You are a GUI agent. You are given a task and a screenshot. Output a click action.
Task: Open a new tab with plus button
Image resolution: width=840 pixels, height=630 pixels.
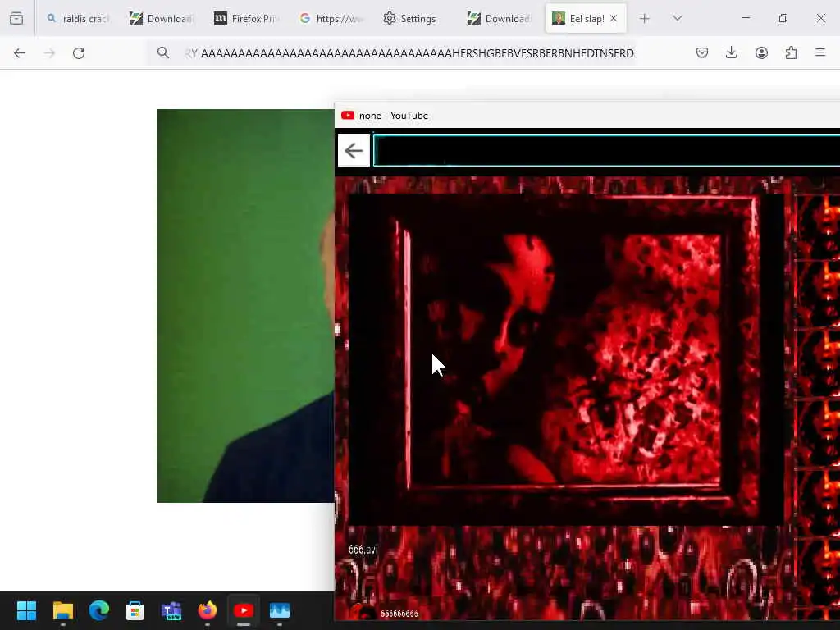(x=645, y=19)
